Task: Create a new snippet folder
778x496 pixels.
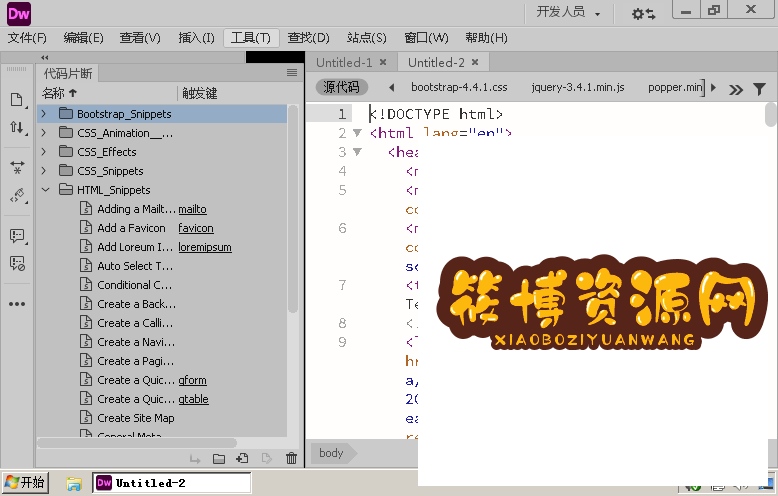Action: coord(219,459)
